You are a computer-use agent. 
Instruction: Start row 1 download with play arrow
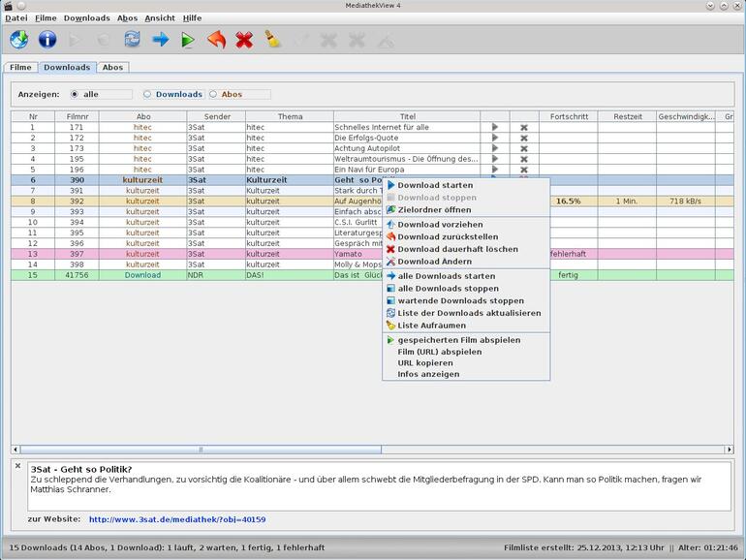tap(494, 127)
